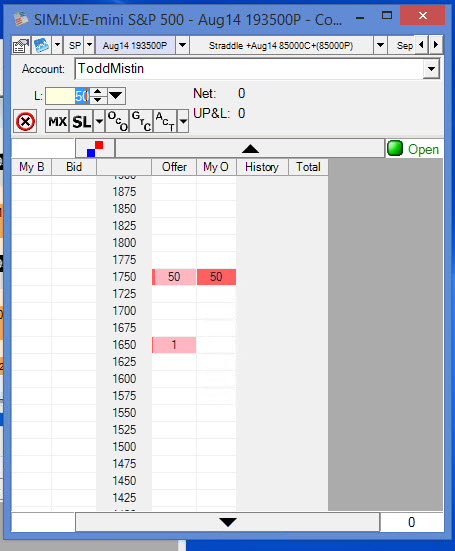The width and height of the screenshot is (455, 551).
Task: Click the Total column header
Action: pyautogui.click(x=308, y=167)
